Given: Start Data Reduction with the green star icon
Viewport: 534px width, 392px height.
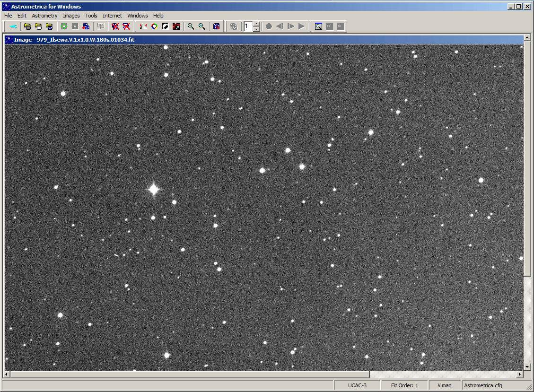Looking at the screenshot, I should (64, 26).
